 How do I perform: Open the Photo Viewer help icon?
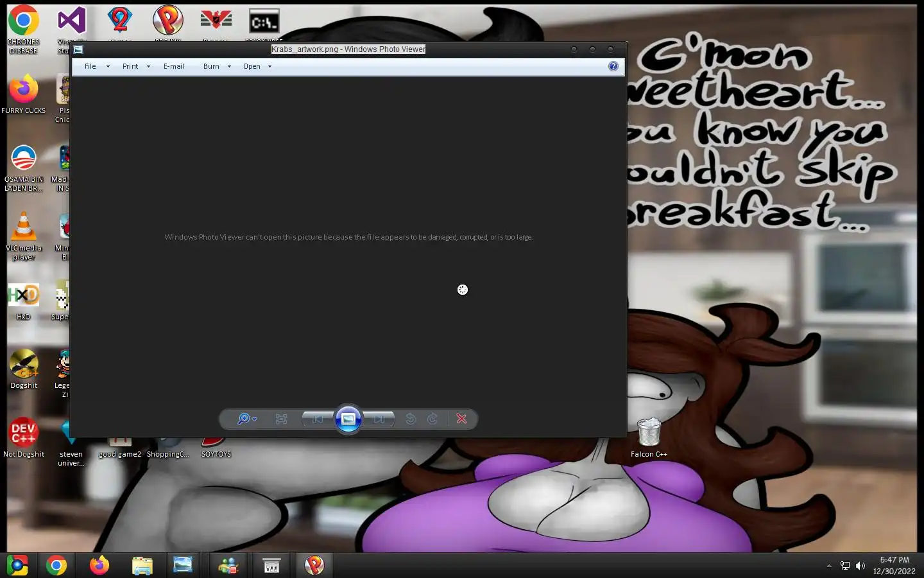[613, 66]
